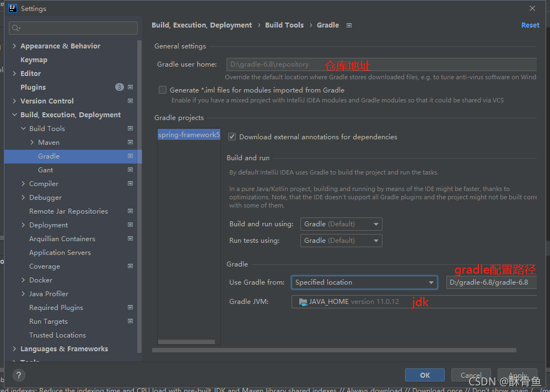The height and width of the screenshot is (392, 550).
Task: Click the project-level icon beside Run Targets
Action: click(x=131, y=321)
